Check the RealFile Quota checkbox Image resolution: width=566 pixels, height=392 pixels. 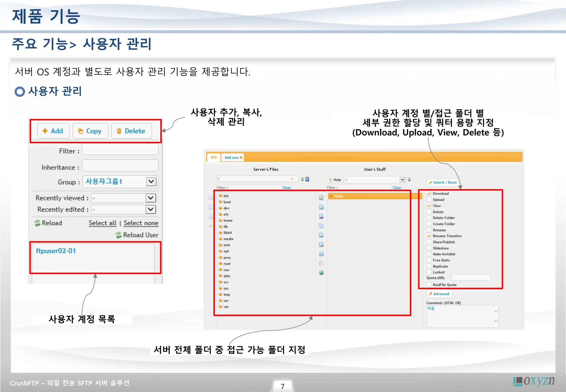point(429,285)
